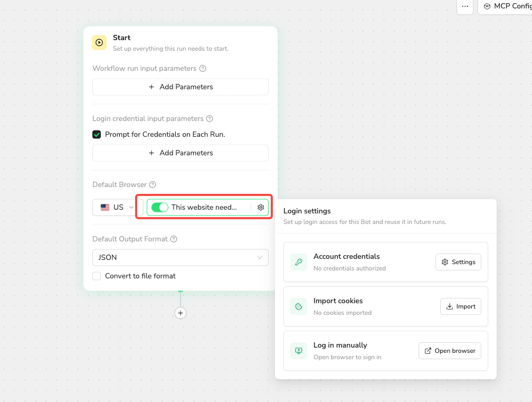Click the Log in manually monitor icon
Image resolution: width=532 pixels, height=402 pixels.
[x=299, y=351]
